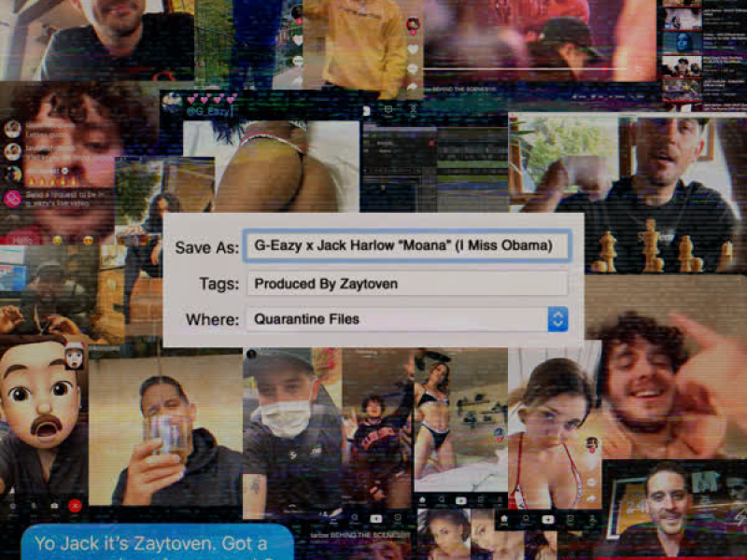The height and width of the screenshot is (560, 747).
Task: Tap the center create button under masked man video
Action: tap(375, 518)
